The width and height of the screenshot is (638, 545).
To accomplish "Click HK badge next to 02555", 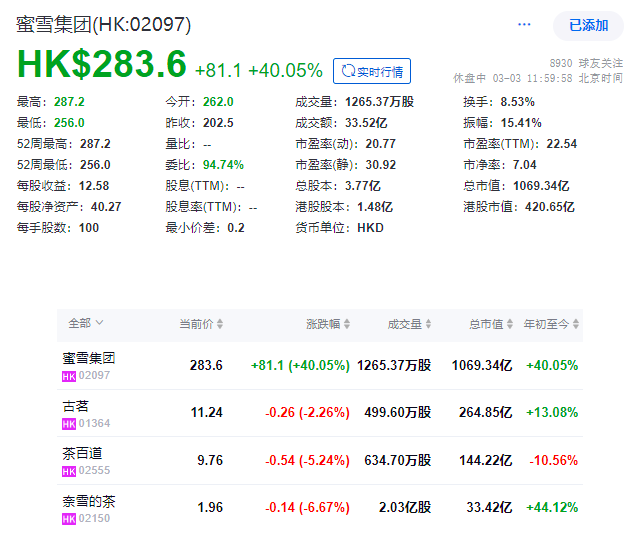I will coord(69,471).
